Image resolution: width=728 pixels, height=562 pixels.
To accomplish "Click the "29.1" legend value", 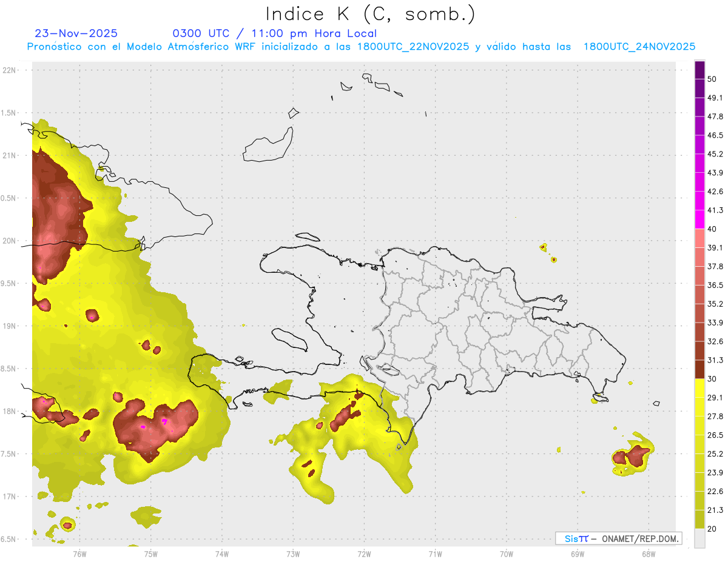I will point(715,398).
